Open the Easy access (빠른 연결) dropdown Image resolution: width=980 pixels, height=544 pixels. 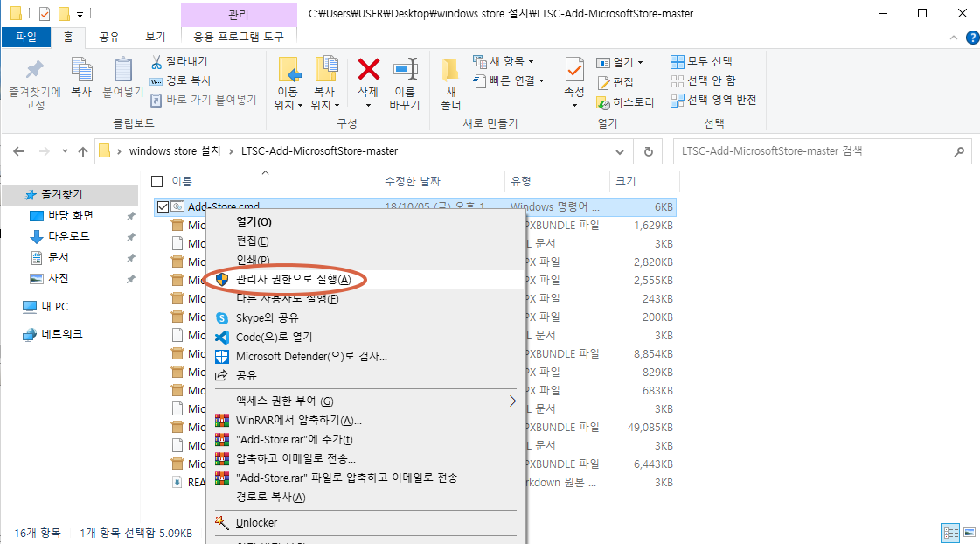[x=509, y=80]
